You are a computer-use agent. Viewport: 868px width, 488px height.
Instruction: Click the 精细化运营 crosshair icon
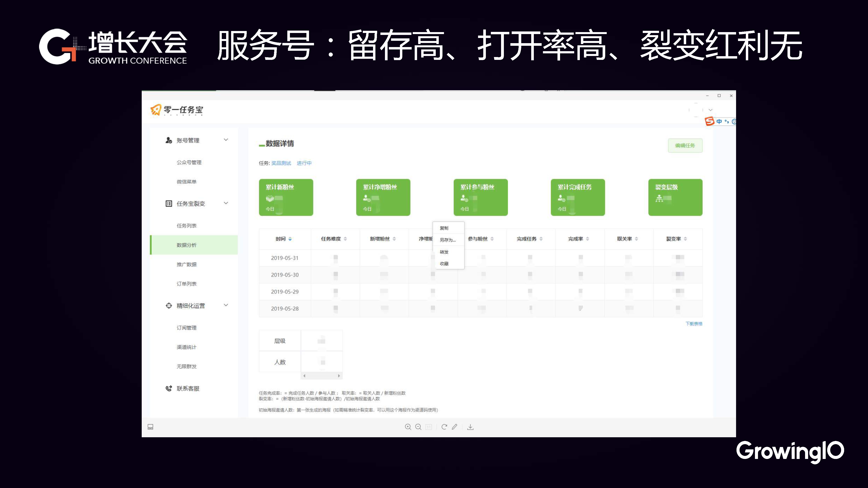click(169, 305)
